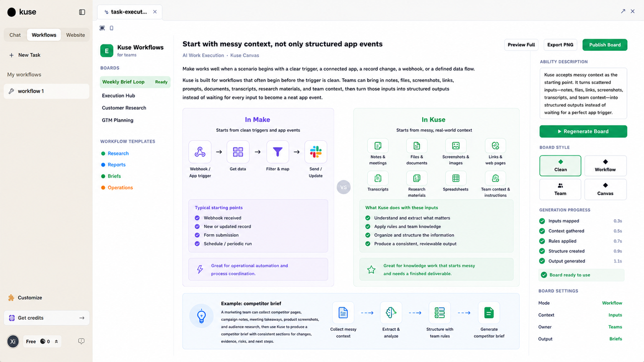This screenshot has height=362, width=644.
Task: Click the Notes & meetings icon
Action: pyautogui.click(x=378, y=146)
